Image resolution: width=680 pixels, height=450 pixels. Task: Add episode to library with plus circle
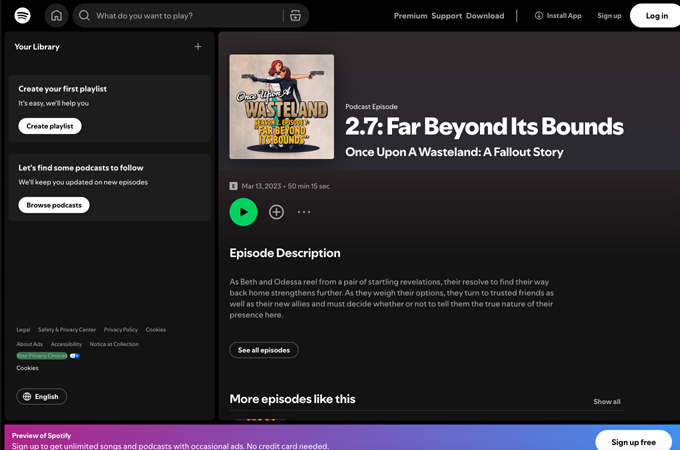tap(276, 212)
